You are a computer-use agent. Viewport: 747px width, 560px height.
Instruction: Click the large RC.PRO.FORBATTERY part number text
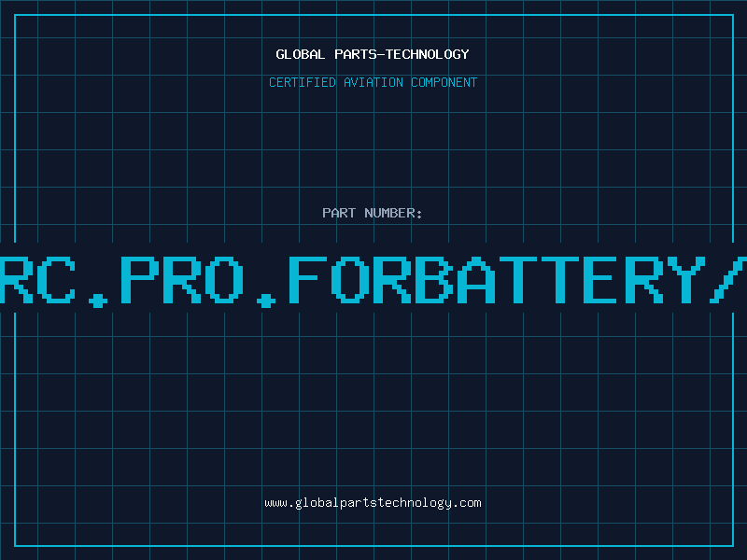(373, 280)
